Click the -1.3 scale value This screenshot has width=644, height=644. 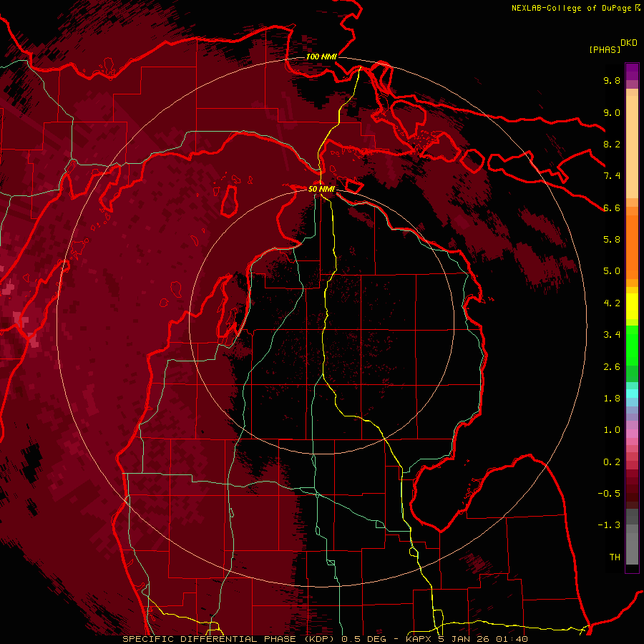click(x=609, y=525)
